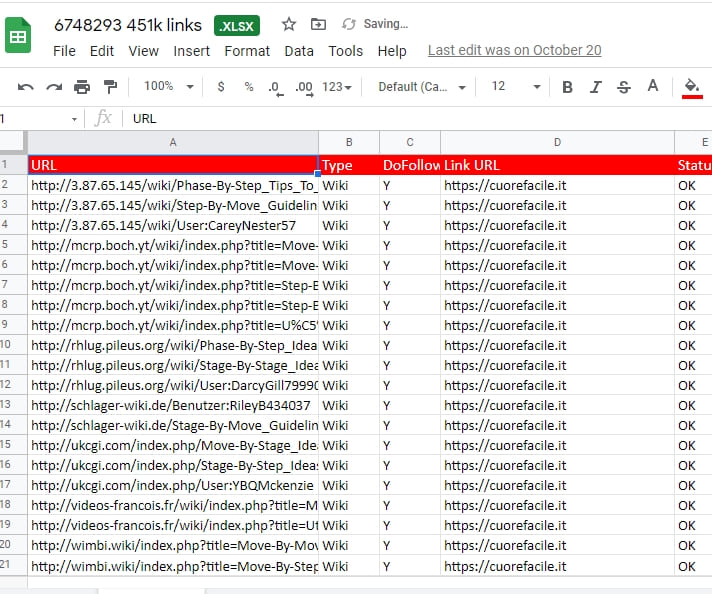Click the last edit history link
This screenshot has width=712, height=594.
(x=514, y=50)
